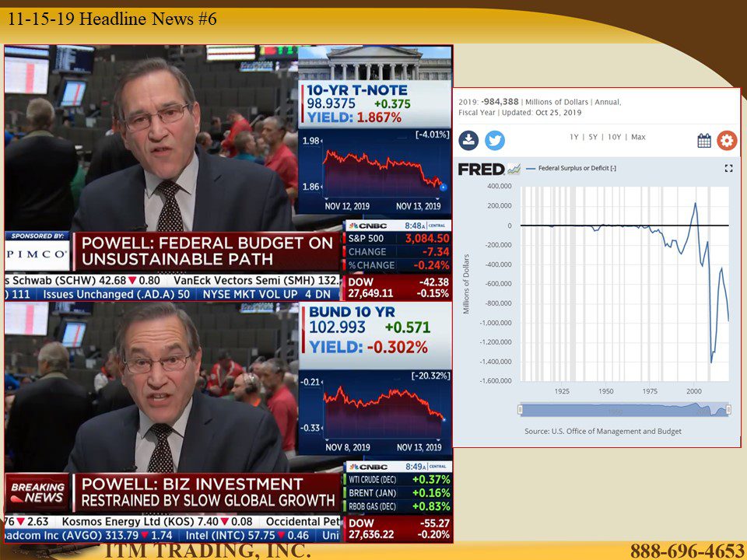Click the -1,000,000 y-axis label
747x560 pixels.
coord(496,322)
